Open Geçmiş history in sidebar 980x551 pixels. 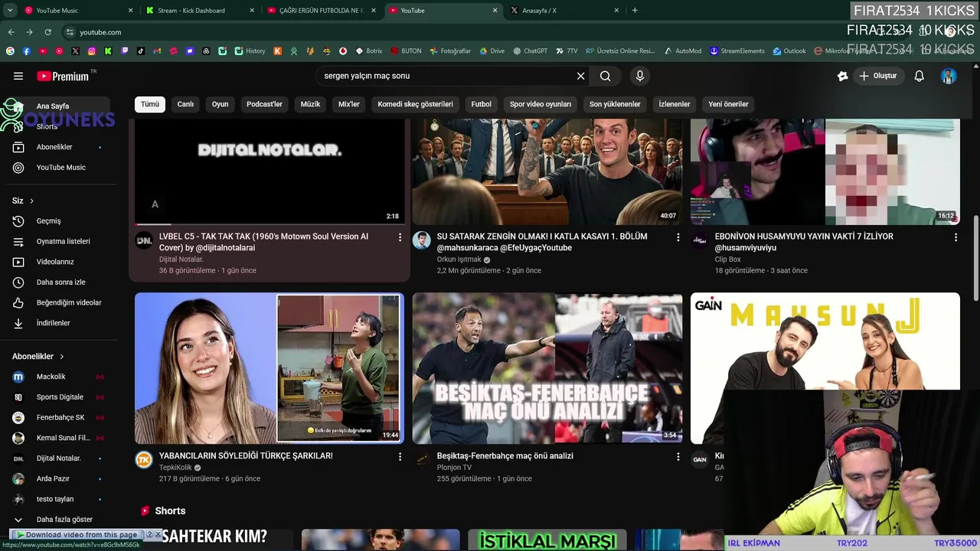(58, 221)
